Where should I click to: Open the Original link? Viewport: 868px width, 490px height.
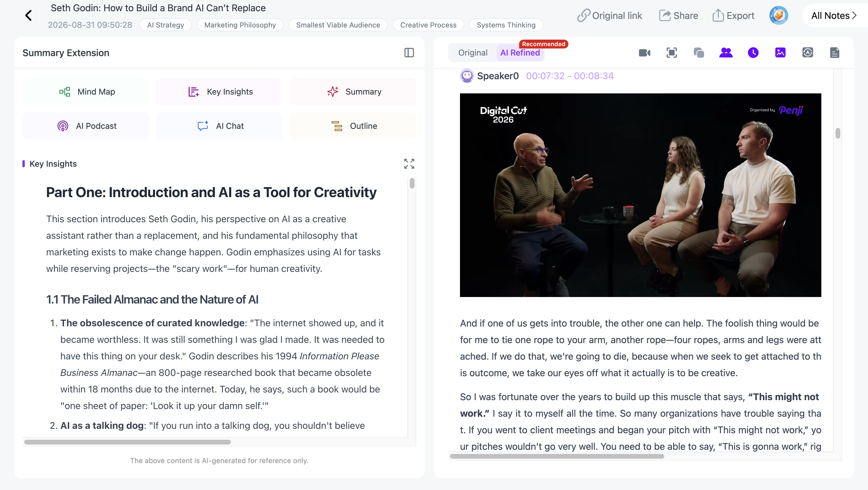[x=609, y=15]
